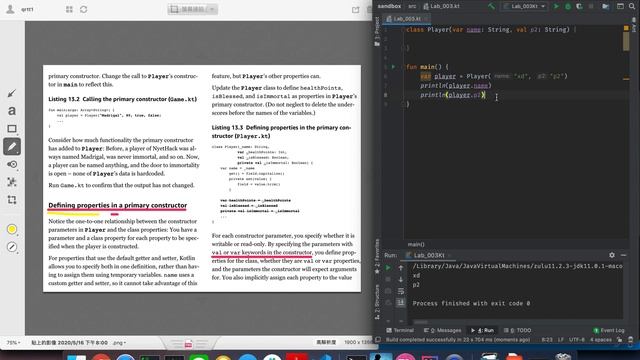
Task: Open the Terminal tool window
Action: pyautogui.click(x=400, y=330)
